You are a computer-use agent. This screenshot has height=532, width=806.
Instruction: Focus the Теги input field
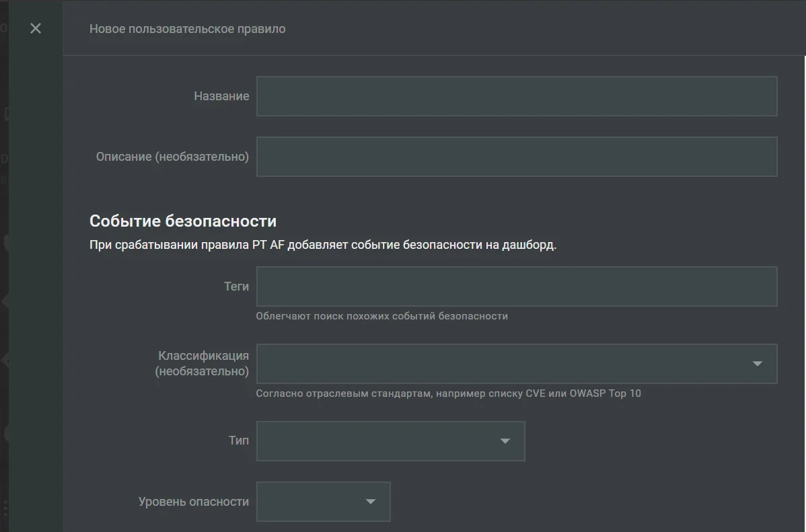pos(517,287)
